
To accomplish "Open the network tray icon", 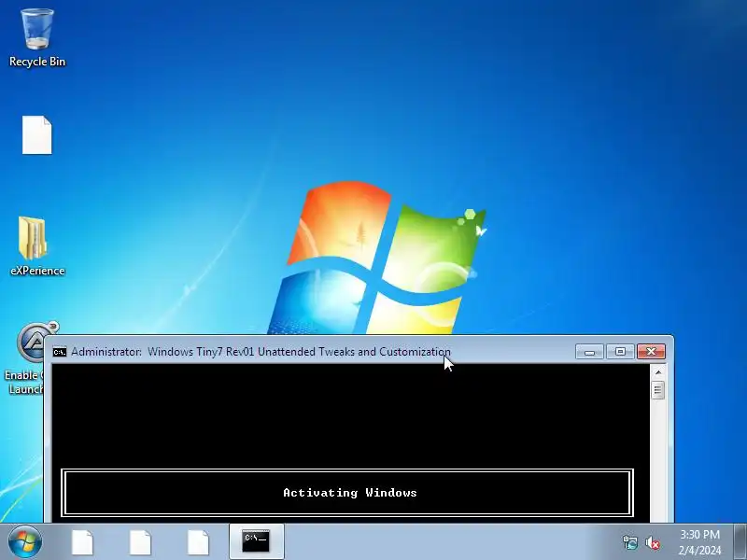I will click(629, 542).
